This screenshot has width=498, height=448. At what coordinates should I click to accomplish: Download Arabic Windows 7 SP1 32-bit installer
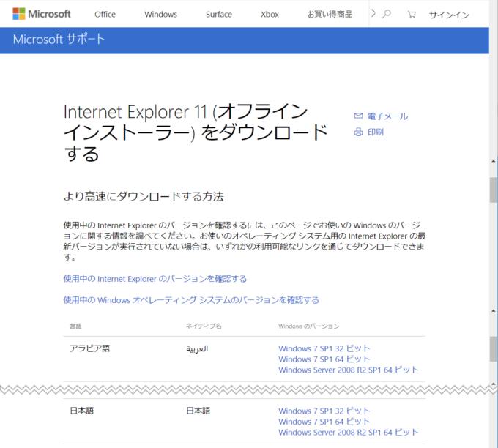(x=324, y=348)
